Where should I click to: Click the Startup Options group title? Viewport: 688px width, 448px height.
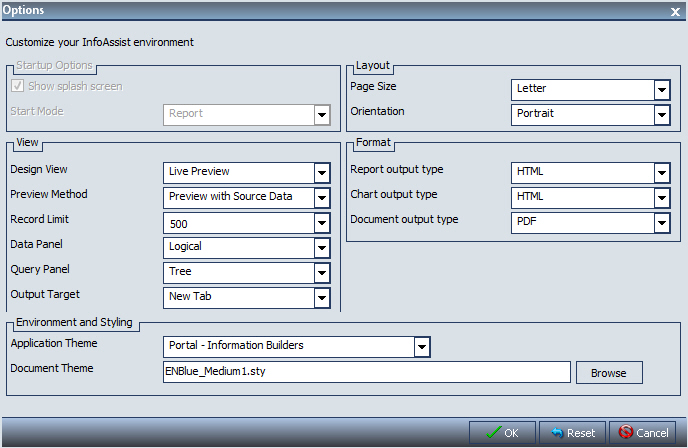click(x=54, y=65)
